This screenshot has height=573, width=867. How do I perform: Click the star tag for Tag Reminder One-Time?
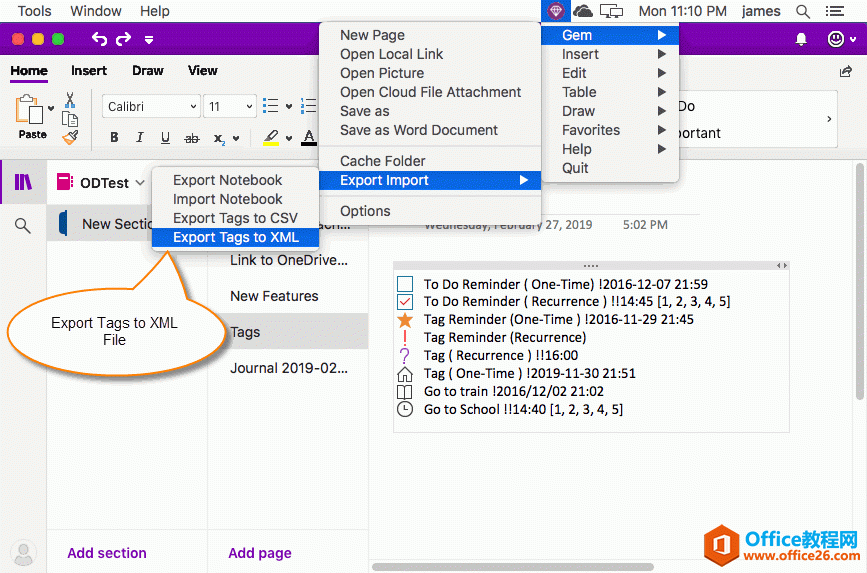click(405, 319)
